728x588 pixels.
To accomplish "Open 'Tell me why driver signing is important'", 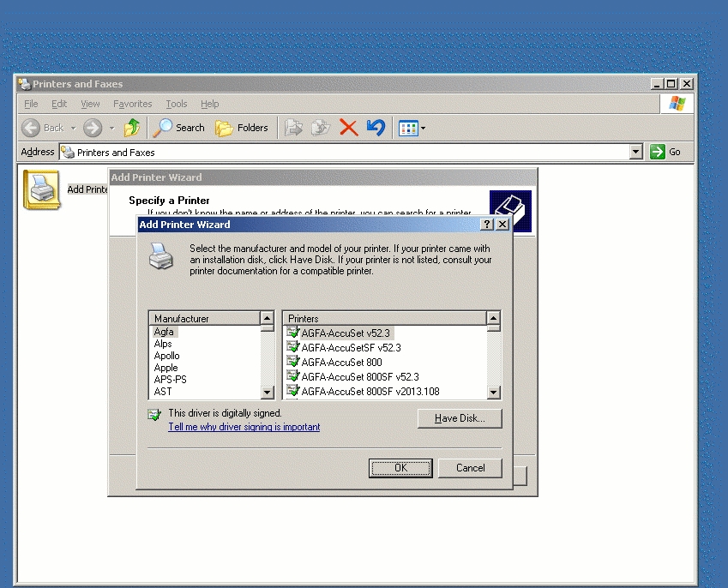I will pos(244,427).
